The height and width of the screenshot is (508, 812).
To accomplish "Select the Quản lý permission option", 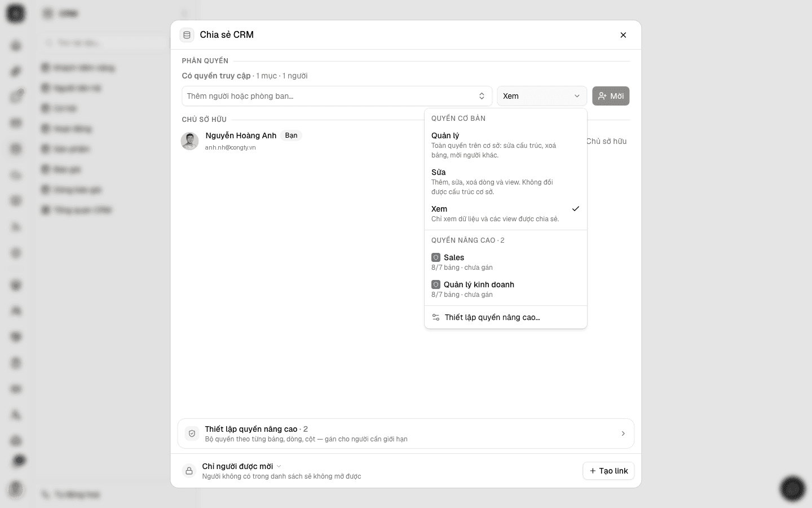I will point(505,145).
